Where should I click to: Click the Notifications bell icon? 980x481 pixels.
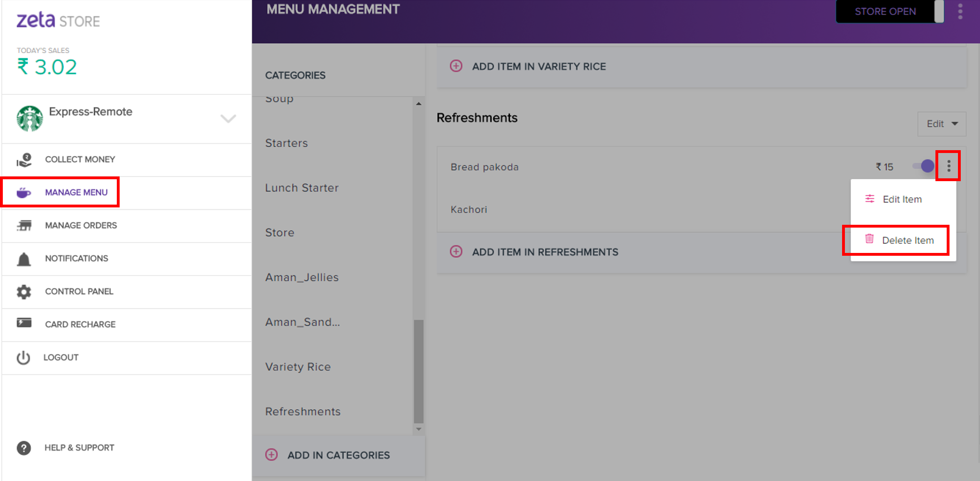click(24, 259)
